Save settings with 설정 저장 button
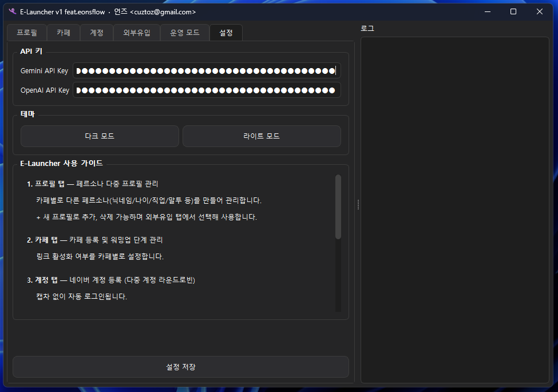The image size is (558, 392). [x=181, y=367]
